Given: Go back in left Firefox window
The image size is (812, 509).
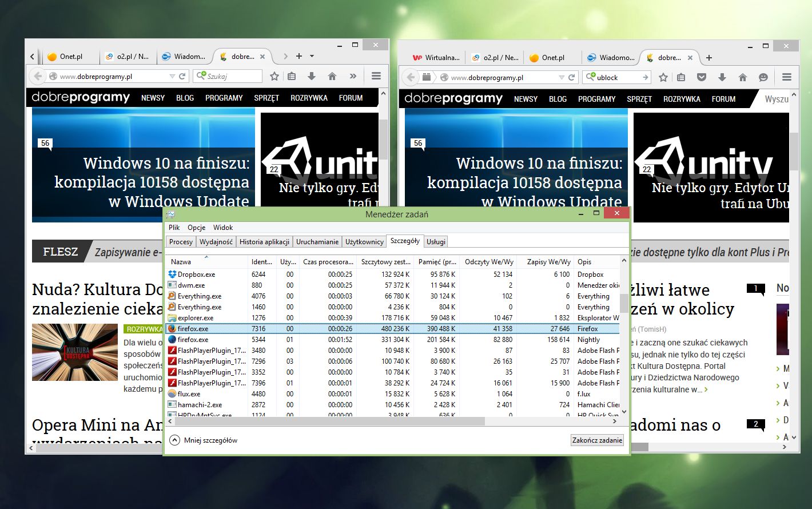Looking at the screenshot, I should tap(38, 76).
